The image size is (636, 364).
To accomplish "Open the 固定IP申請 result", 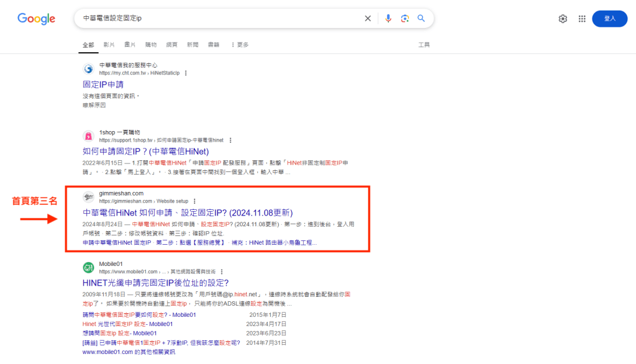I will click(x=103, y=84).
